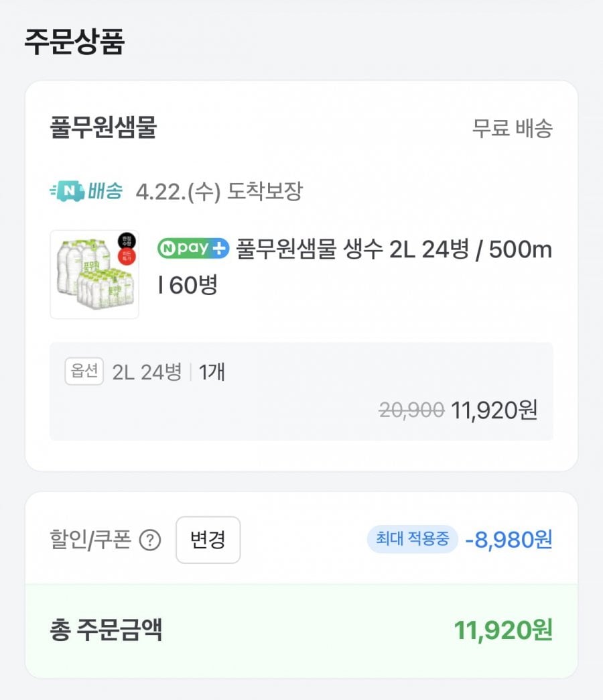
Task: Click the 무료 배송 shipping label
Action: pos(512,128)
